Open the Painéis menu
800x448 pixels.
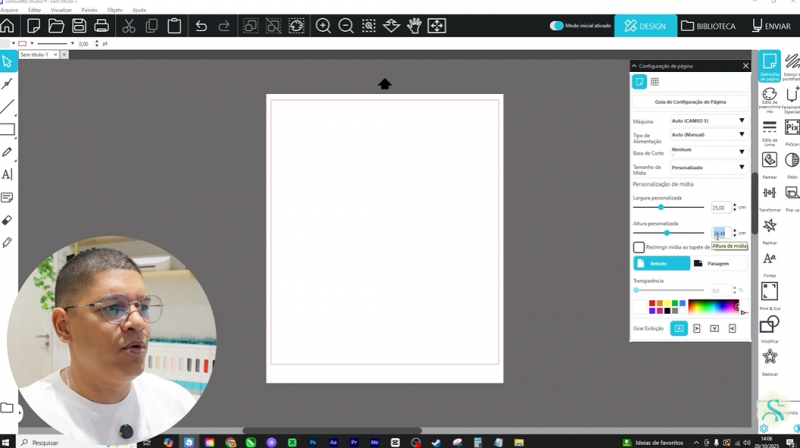(x=89, y=9)
